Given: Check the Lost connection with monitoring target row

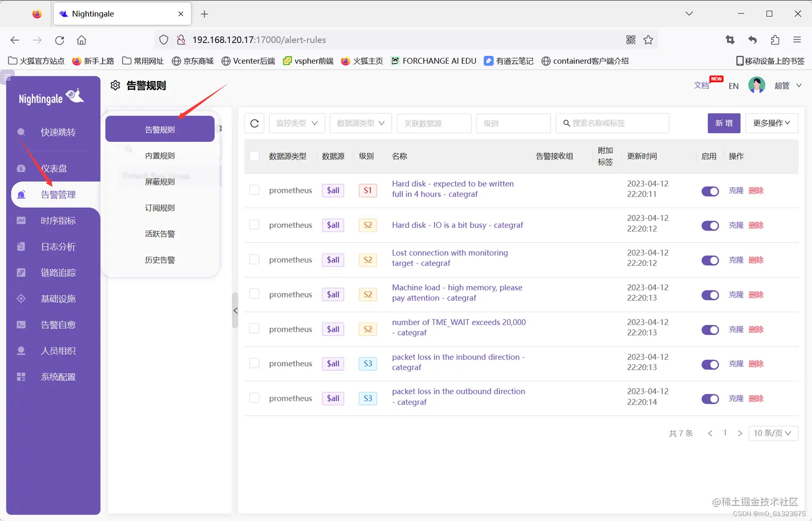Looking at the screenshot, I should tap(255, 259).
